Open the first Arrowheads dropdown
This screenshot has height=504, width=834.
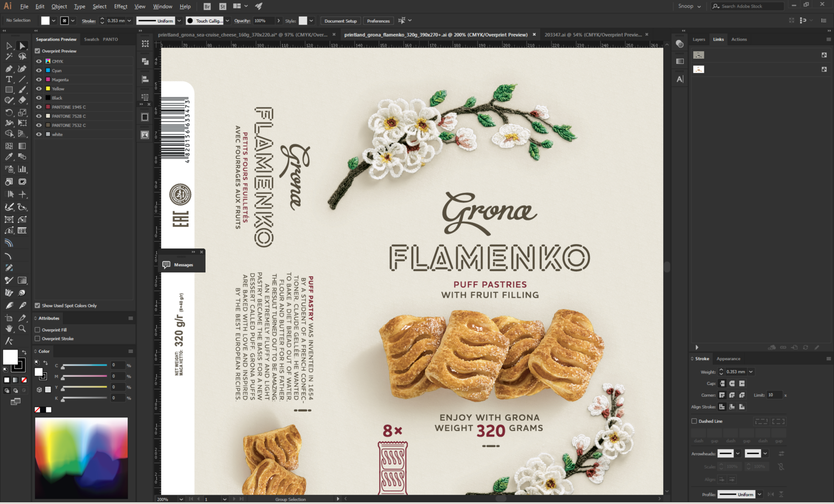[x=738, y=453]
